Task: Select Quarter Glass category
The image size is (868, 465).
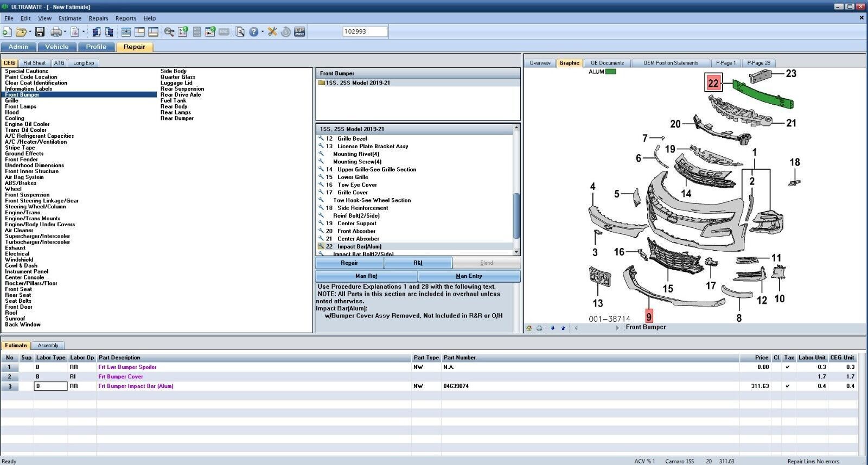Action: pyautogui.click(x=178, y=77)
